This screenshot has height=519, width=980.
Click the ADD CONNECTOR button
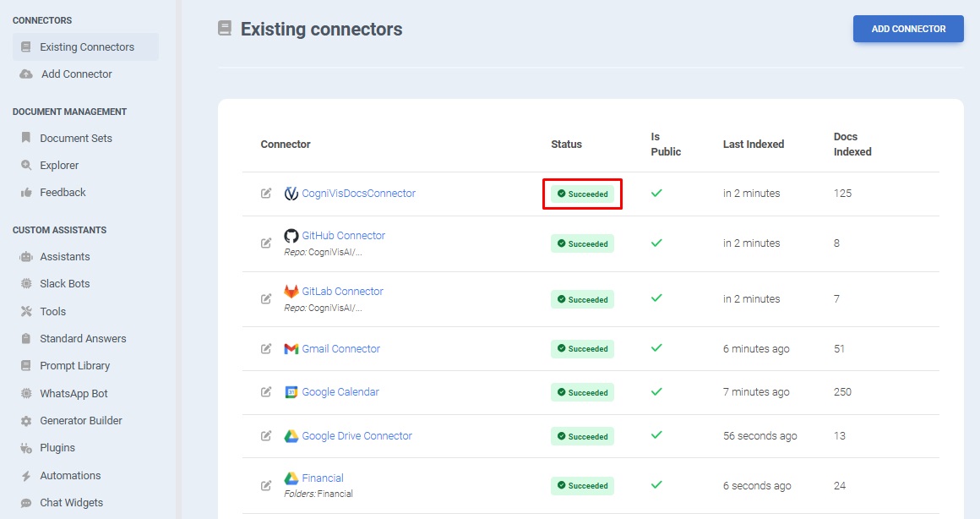pyautogui.click(x=908, y=29)
